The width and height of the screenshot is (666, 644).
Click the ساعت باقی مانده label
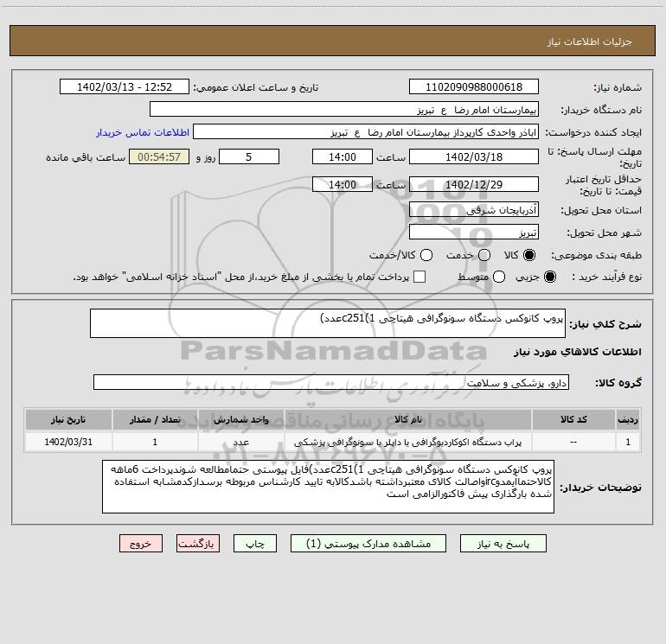pos(86,157)
